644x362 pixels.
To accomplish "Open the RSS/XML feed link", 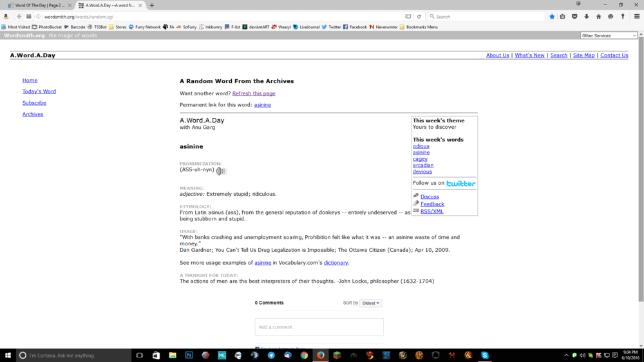I will click(x=431, y=212).
